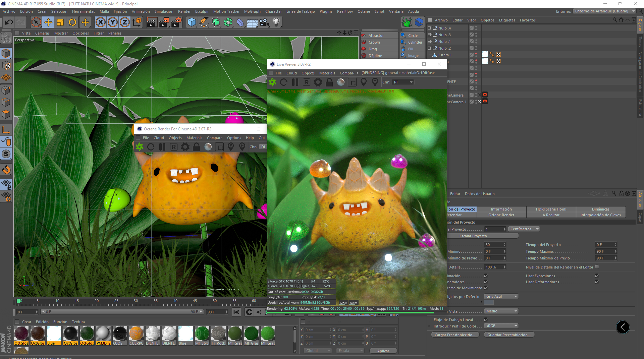The image size is (644, 359).
Task: Enable Nivel de Detalle del Render checkbox
Action: (x=597, y=267)
